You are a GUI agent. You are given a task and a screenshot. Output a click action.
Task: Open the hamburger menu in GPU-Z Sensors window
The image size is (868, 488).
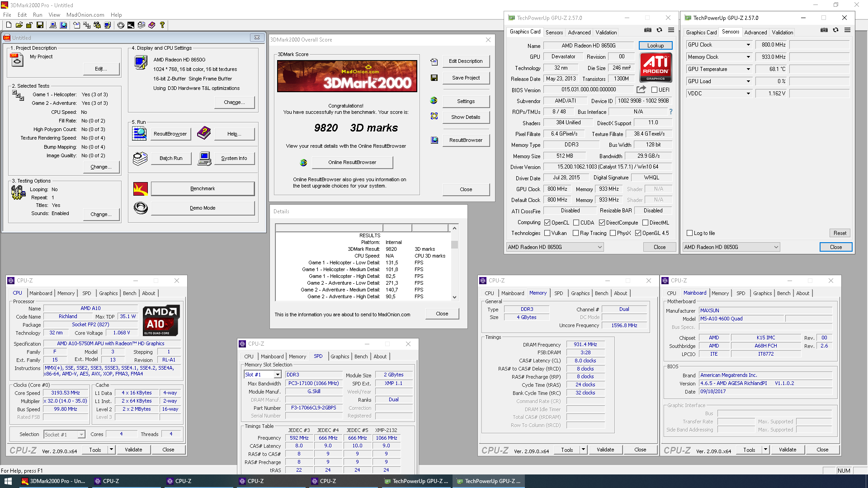[x=848, y=30]
